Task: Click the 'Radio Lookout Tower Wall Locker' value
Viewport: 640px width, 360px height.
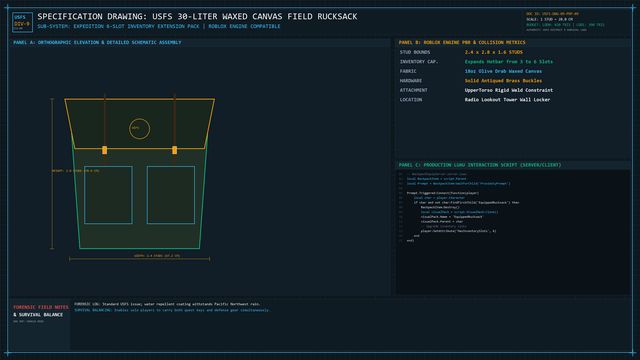Action: [507, 100]
